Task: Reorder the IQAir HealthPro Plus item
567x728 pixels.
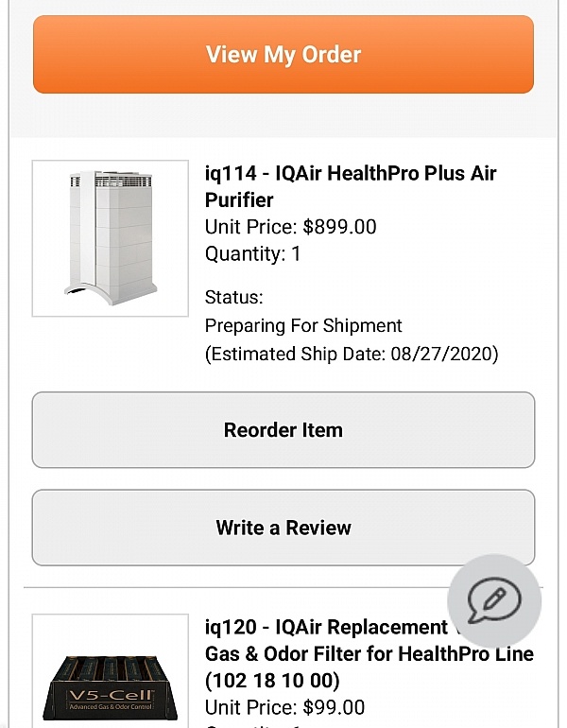Action: click(283, 430)
